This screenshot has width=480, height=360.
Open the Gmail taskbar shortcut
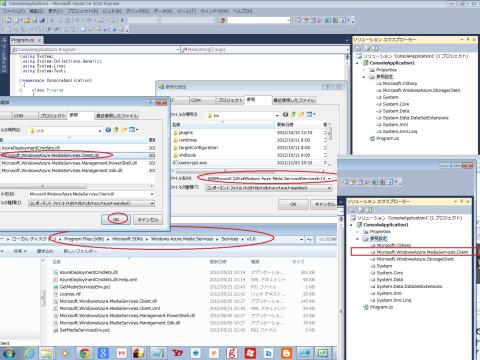121,353
